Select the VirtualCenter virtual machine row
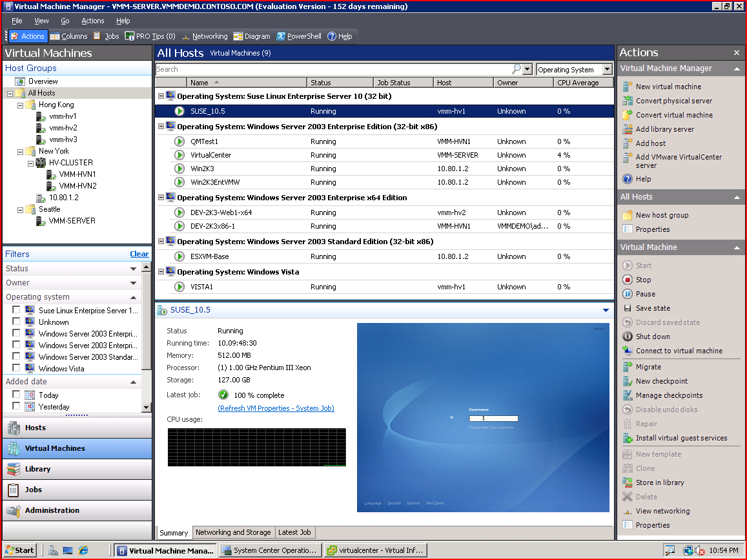The width and height of the screenshot is (747, 560). coord(384,155)
